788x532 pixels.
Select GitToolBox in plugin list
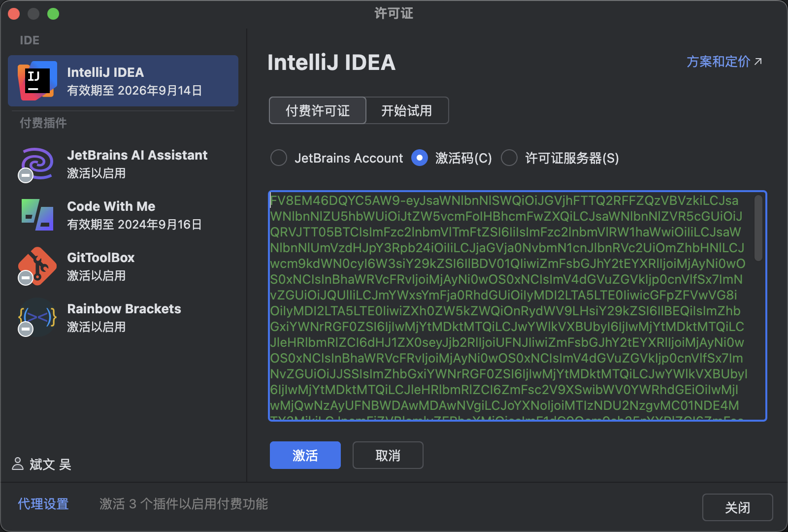click(123, 266)
